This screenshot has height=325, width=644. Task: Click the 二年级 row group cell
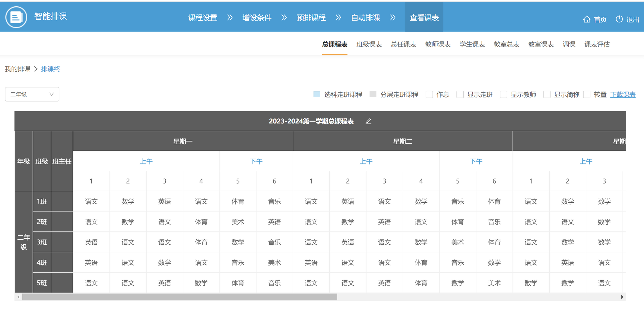(24, 242)
